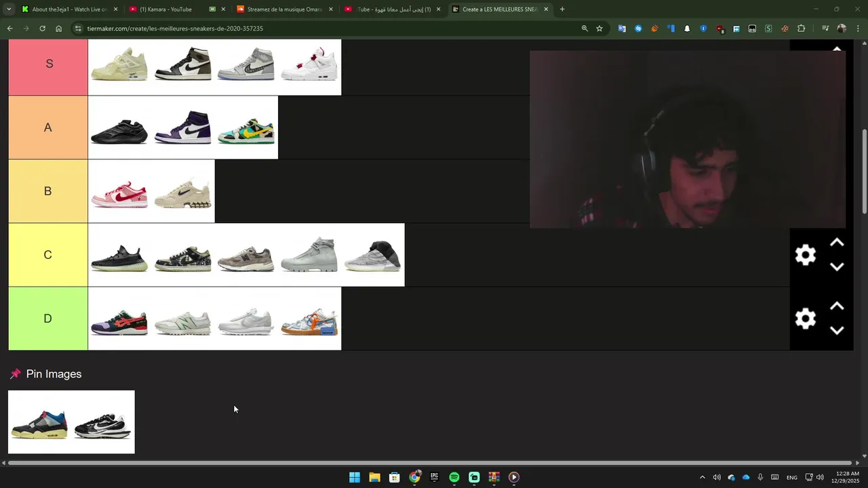Open the Shazam extension icon
The width and height of the screenshot is (868, 488).
638,28
